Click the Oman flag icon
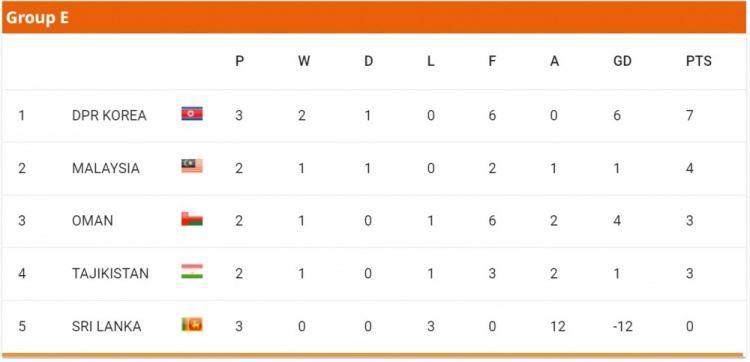The height and width of the screenshot is (362, 750). 192,219
